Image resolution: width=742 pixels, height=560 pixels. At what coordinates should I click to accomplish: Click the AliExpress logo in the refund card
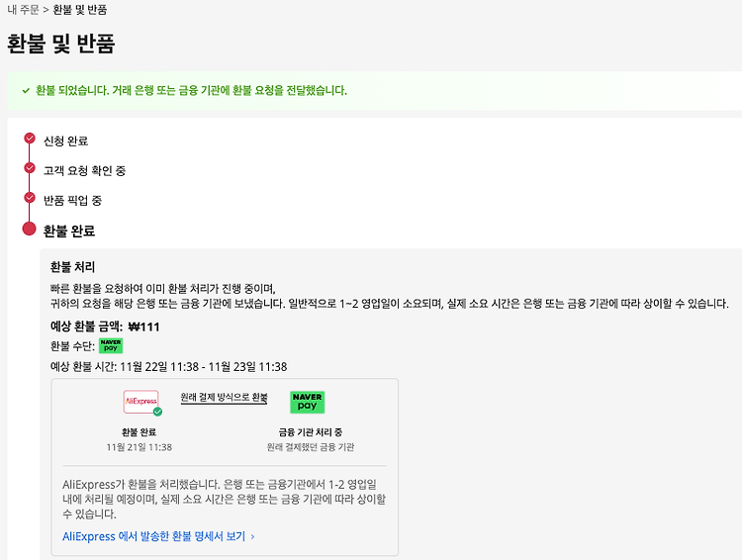click(x=141, y=402)
